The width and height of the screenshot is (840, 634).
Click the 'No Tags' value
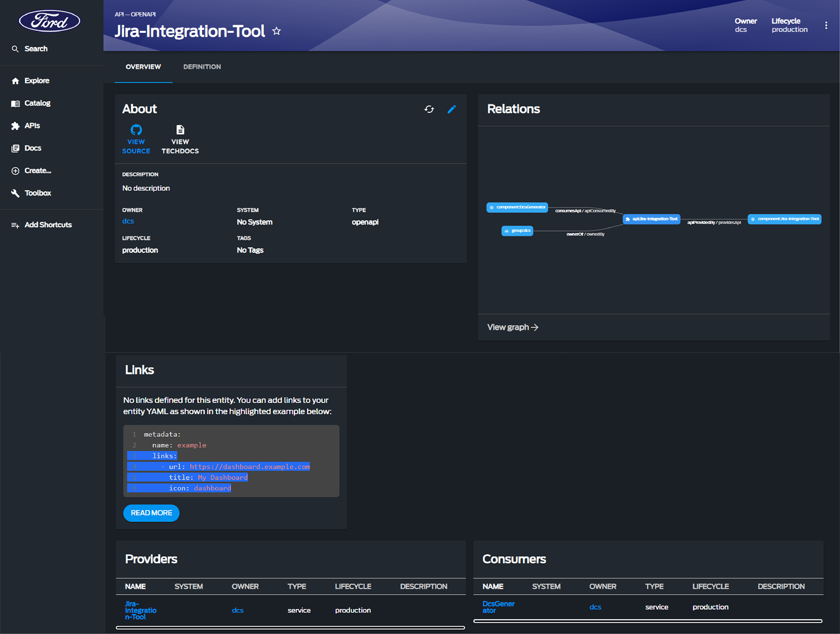pyautogui.click(x=250, y=250)
